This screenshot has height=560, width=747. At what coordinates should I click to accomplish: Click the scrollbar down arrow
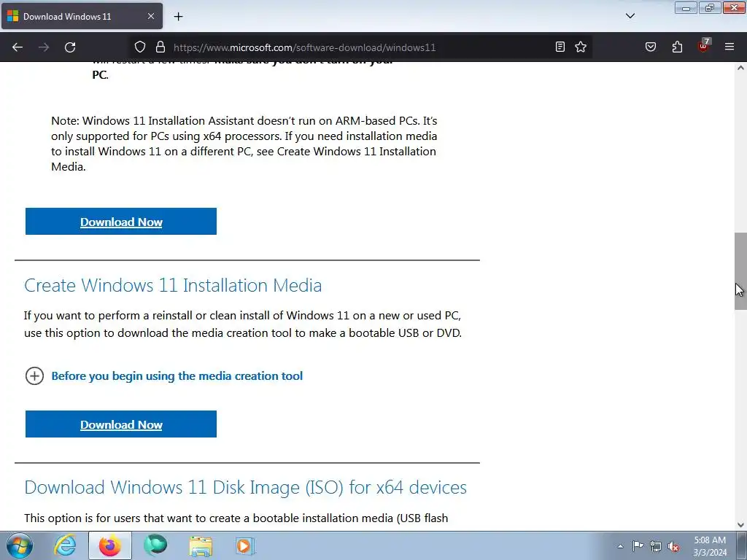pos(740,525)
